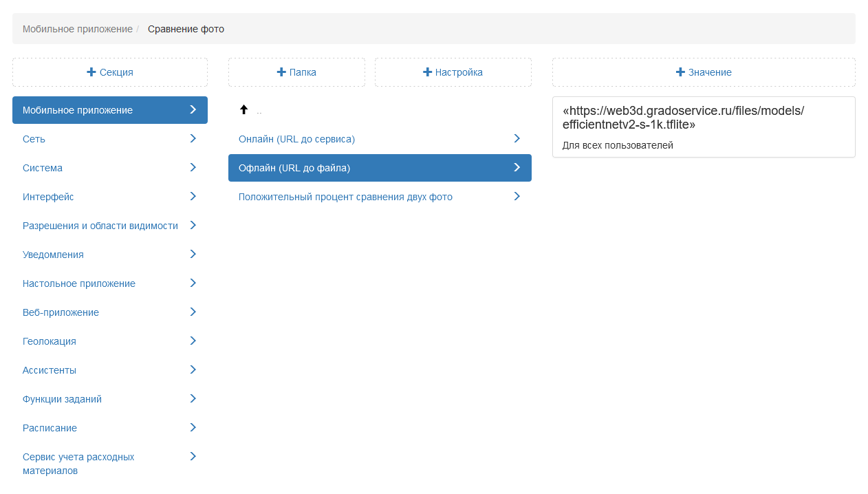Click chevron next to Сеть section
This screenshot has width=868, height=494.
point(193,139)
